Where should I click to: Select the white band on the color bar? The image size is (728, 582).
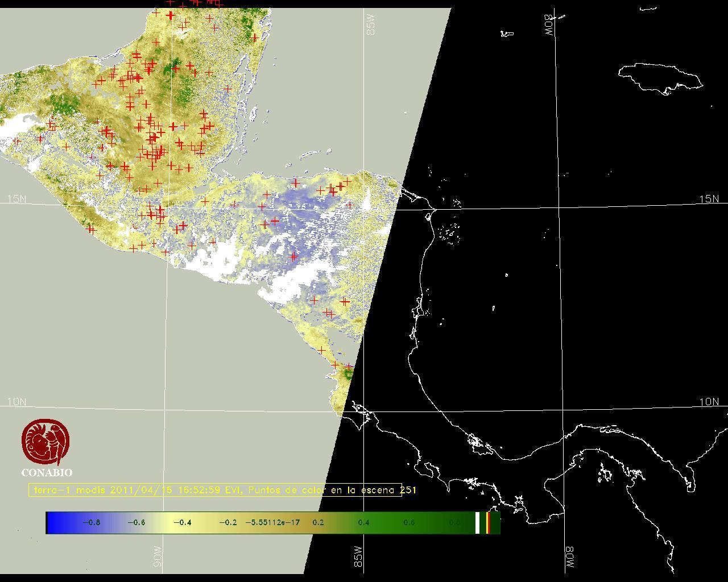(478, 522)
